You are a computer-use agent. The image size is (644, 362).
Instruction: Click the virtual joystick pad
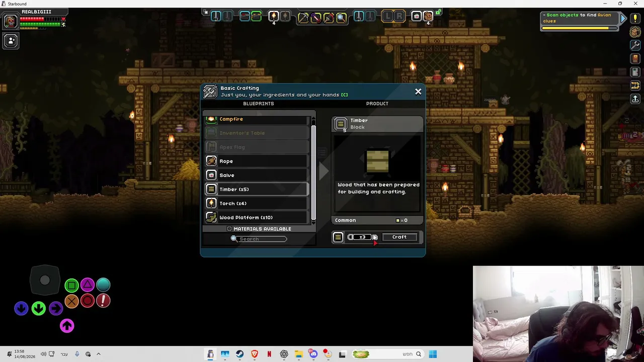click(x=45, y=281)
